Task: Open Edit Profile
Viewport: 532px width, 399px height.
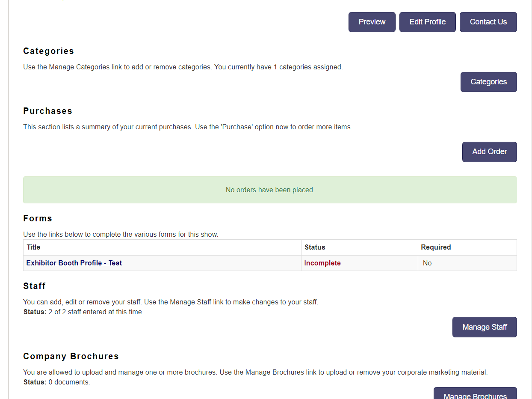Action: [x=427, y=22]
